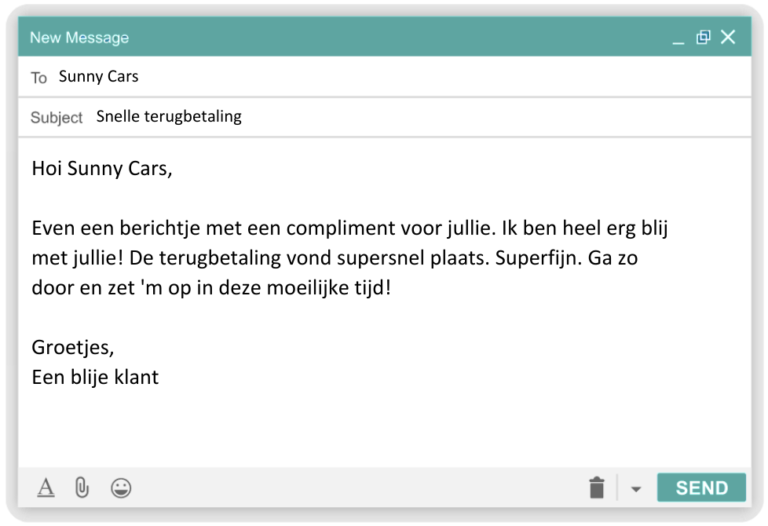Place cursor in line starting Even een berichtje

point(350,228)
